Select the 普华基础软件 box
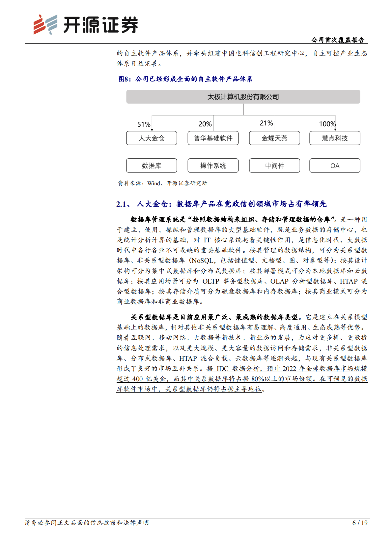The height and width of the screenshot is (555, 392). coord(213,138)
